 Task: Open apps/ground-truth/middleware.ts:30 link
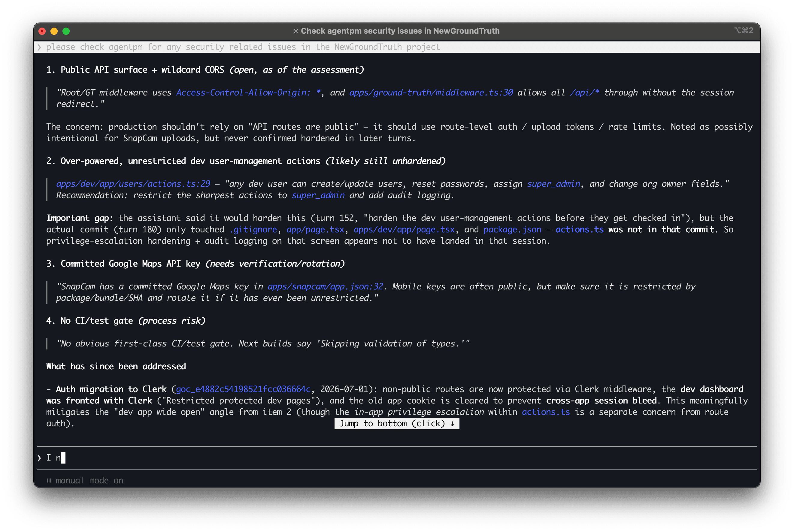(x=431, y=93)
